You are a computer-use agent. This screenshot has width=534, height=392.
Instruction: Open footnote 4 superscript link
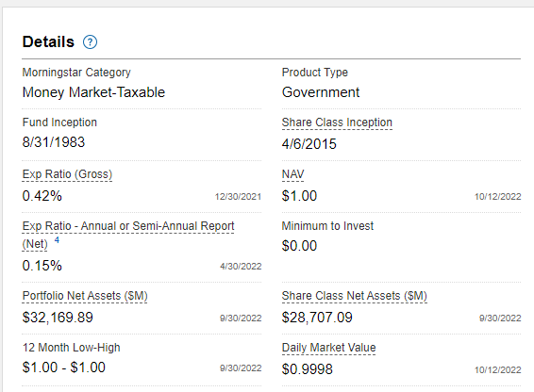pos(57,240)
